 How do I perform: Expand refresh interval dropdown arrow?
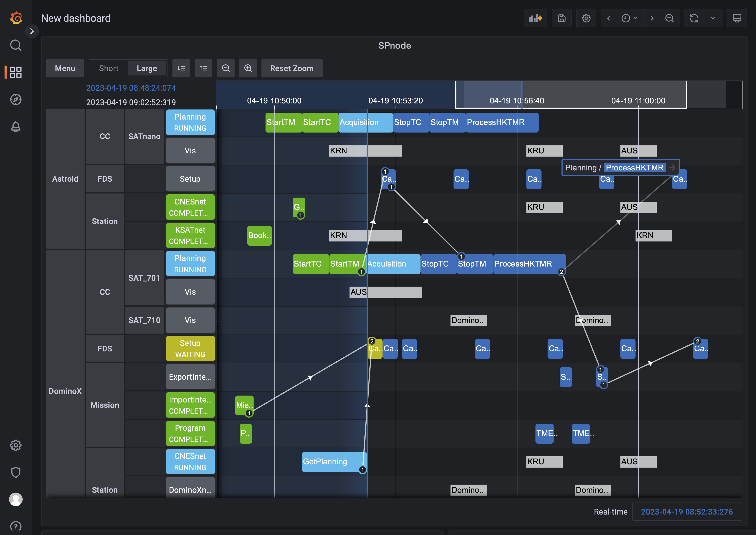[x=713, y=18]
